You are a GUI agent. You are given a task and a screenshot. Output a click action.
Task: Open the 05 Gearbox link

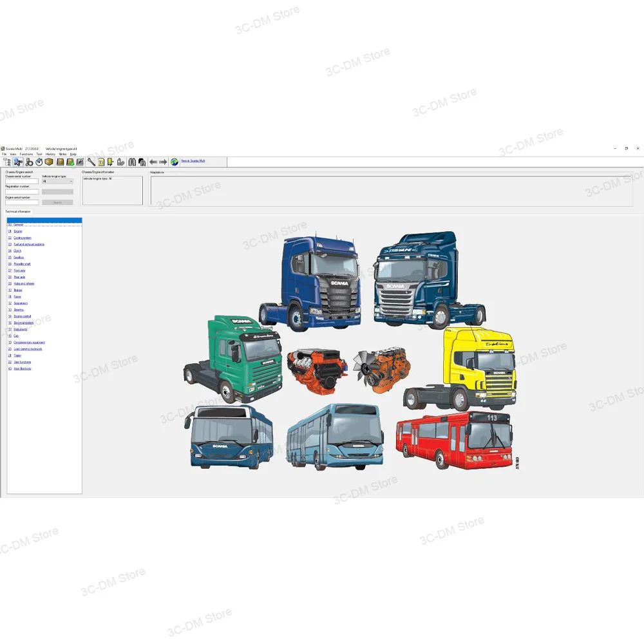point(16,258)
